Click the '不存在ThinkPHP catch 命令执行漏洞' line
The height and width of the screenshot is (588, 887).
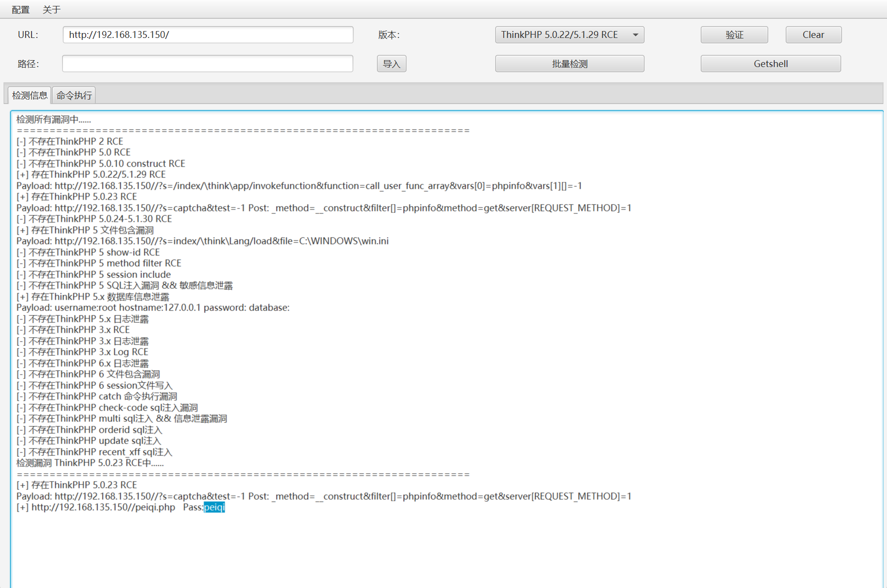[97, 396]
